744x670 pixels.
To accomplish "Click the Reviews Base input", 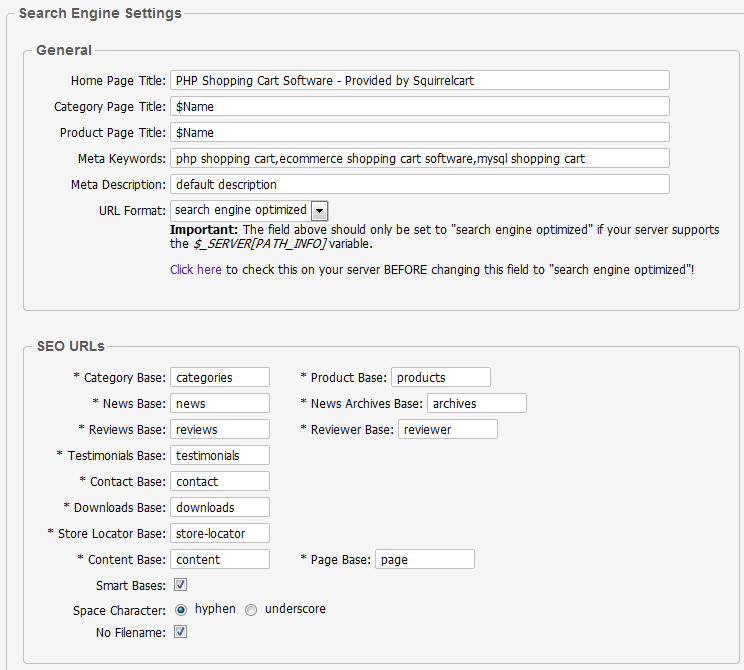I will pos(220,429).
